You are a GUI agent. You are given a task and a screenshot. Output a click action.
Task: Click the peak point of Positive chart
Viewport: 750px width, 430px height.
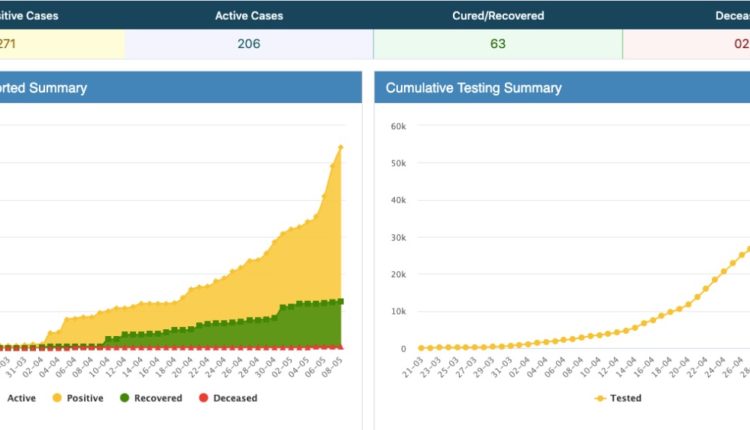click(x=341, y=147)
